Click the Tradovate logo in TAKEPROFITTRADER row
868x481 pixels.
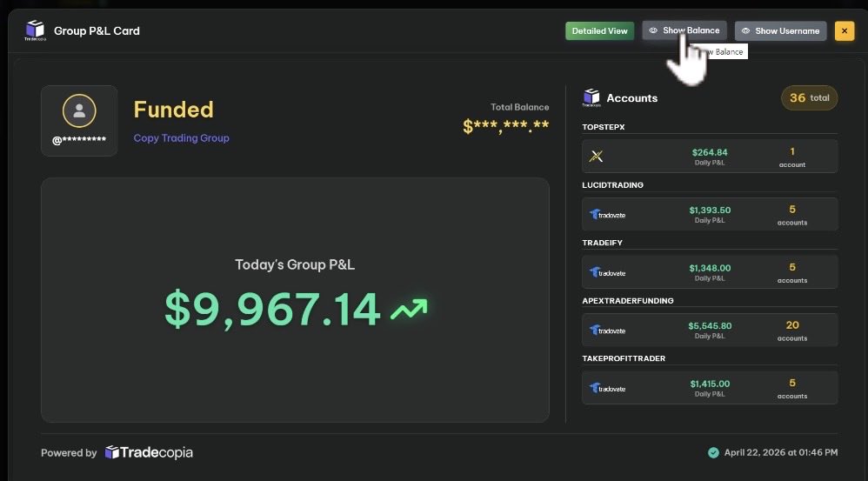click(x=607, y=388)
